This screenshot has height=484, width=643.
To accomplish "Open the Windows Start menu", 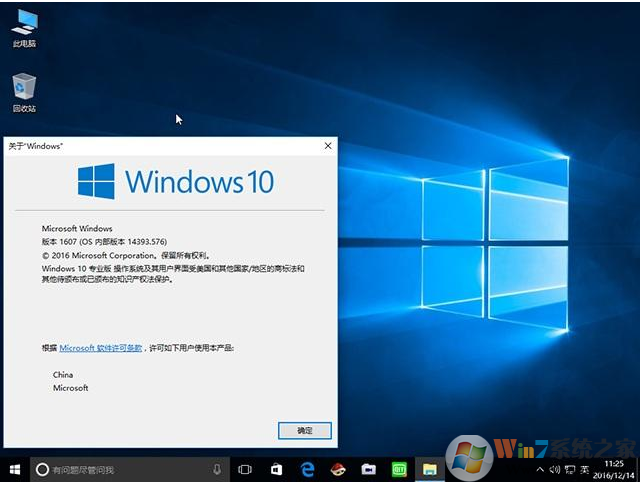I will click(x=14, y=469).
